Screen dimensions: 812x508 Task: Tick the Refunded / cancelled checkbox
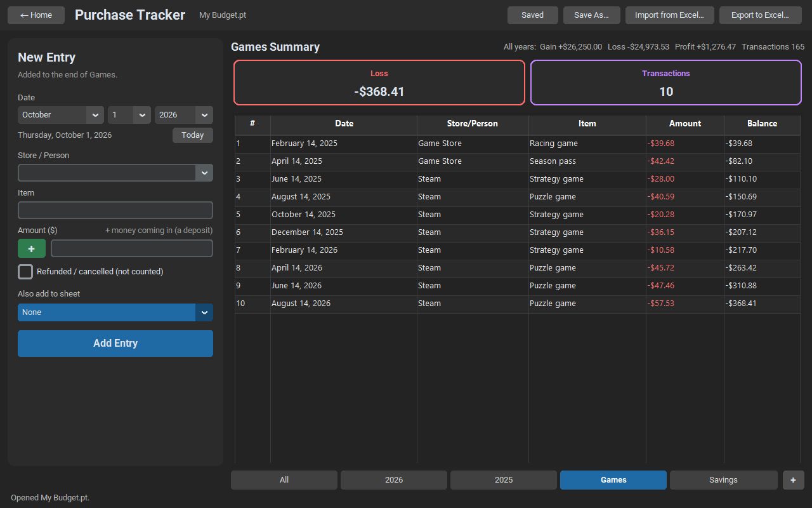(x=25, y=272)
